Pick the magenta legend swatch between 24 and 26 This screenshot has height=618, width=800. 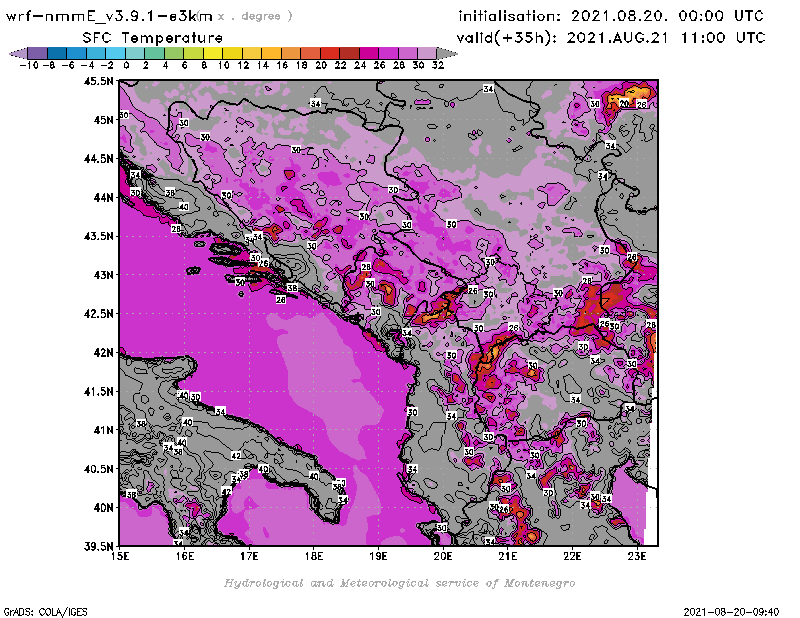coord(368,53)
